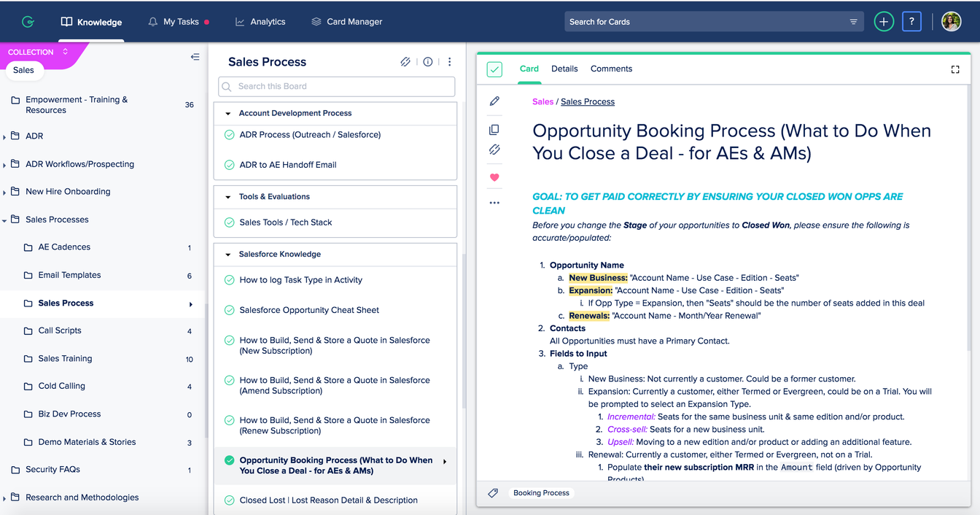Open Card Manager
Screen dimensions: 980x515
click(x=346, y=22)
